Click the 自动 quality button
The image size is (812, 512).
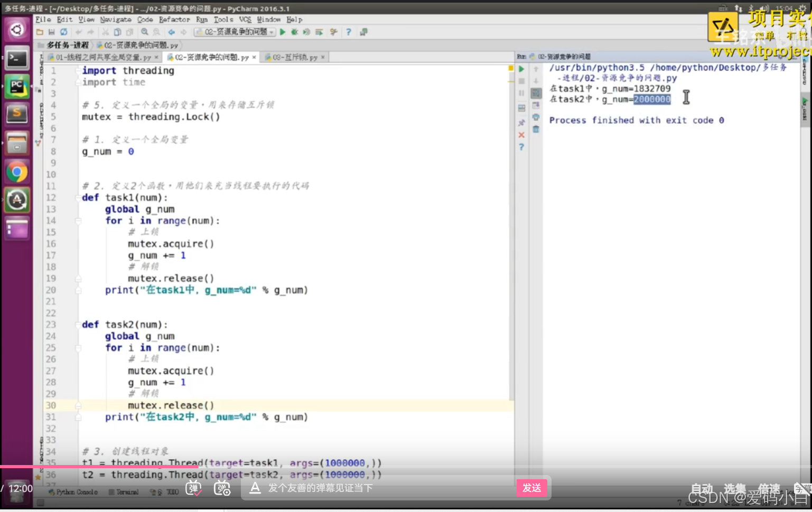[702, 489]
